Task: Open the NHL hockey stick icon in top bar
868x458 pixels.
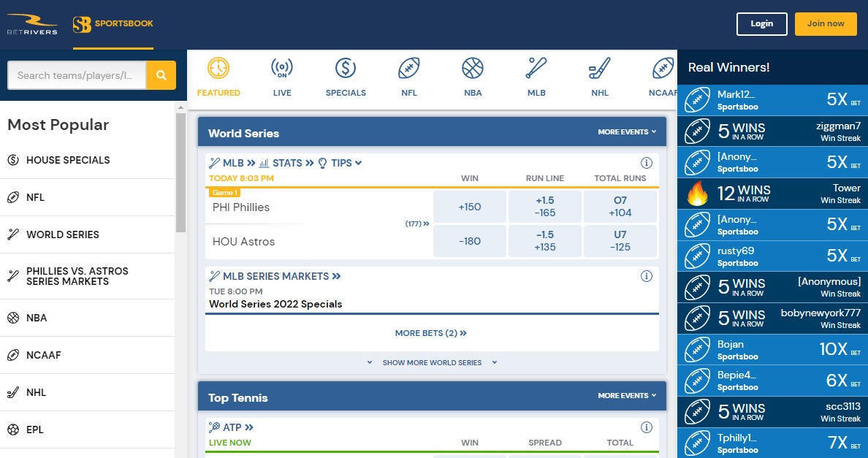Action: pyautogui.click(x=600, y=69)
